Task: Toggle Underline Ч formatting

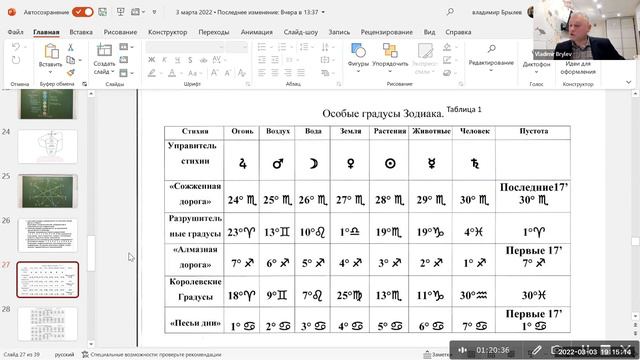Action: (x=177, y=60)
